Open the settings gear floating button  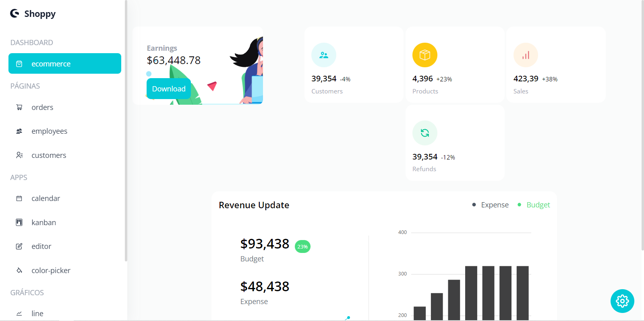click(622, 301)
